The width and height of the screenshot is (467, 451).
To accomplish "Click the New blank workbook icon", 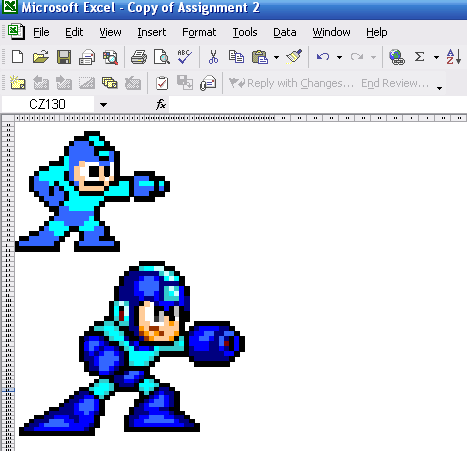I will coord(17,57).
